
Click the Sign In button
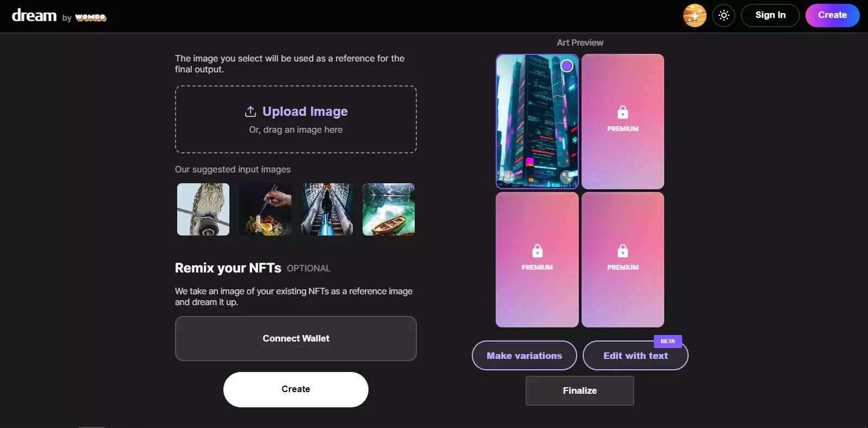770,15
